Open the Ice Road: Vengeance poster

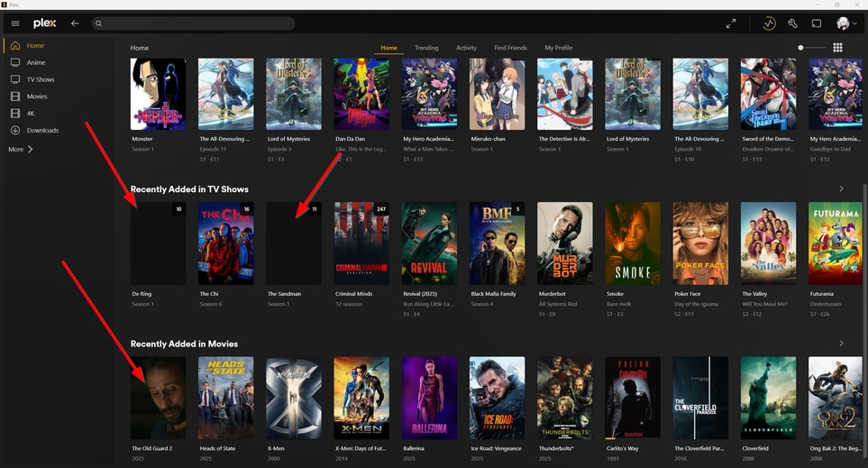pos(497,398)
